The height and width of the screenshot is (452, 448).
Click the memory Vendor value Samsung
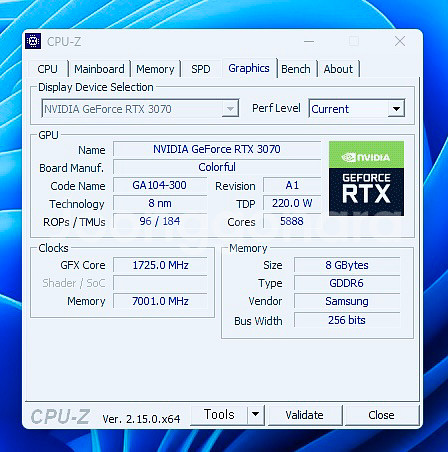coord(347,301)
